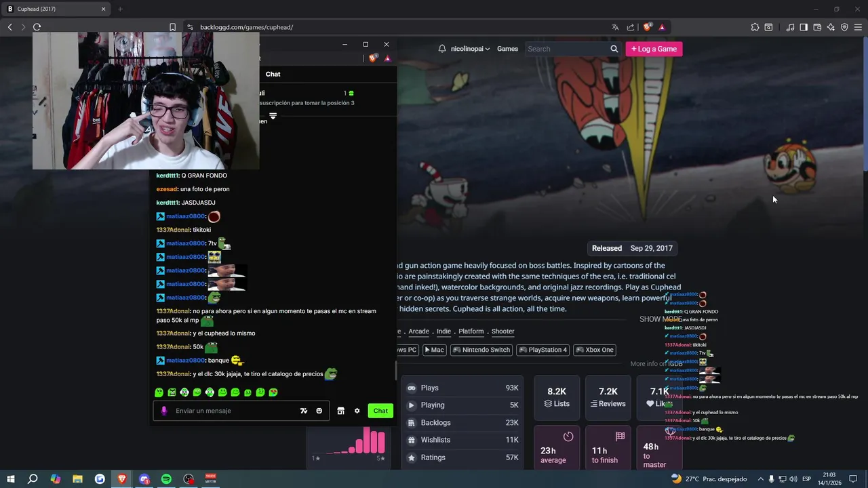868x488 pixels.
Task: Open the Brave VPN shield icon
Action: point(844,27)
